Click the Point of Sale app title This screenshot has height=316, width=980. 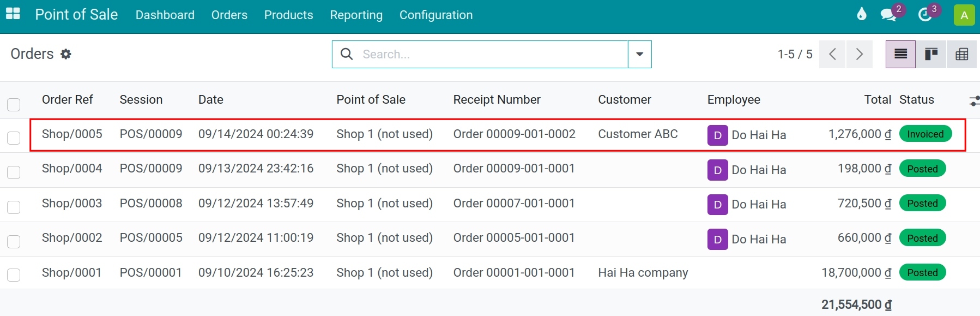click(x=76, y=15)
